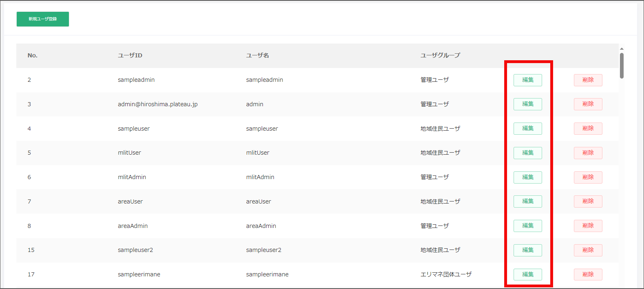Open 編集 for areaUser
The width and height of the screenshot is (644, 289).
(527, 201)
